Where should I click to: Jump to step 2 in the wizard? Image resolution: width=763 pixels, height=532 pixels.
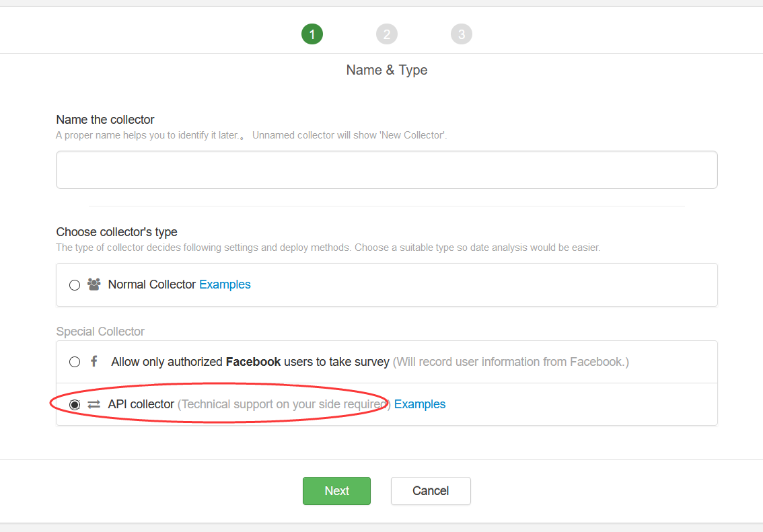point(387,34)
